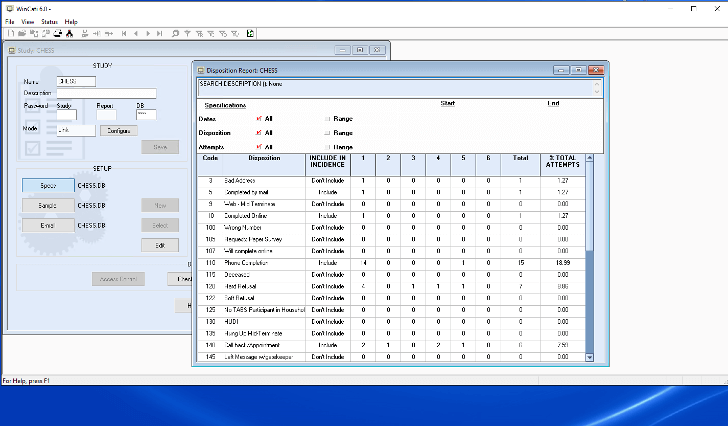
Task: Click the Disposition Report window title icon
Action: point(201,71)
